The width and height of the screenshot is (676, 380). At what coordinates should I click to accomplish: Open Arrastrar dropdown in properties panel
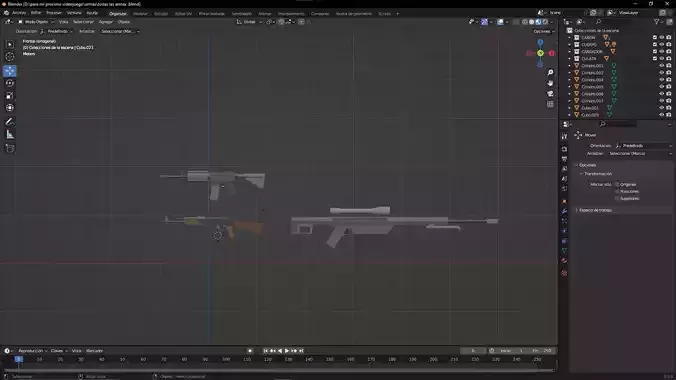click(x=640, y=154)
